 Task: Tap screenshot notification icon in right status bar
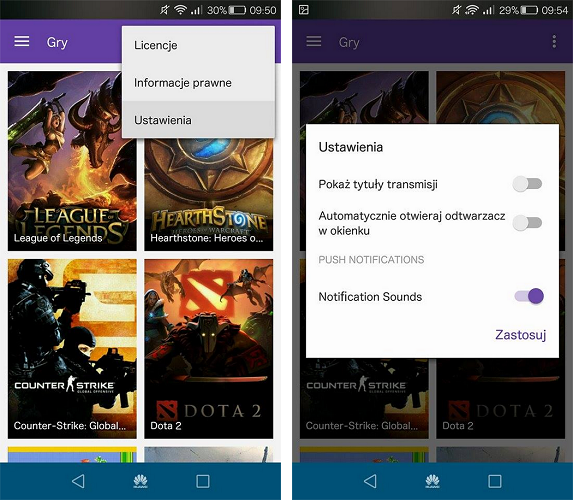click(x=304, y=10)
